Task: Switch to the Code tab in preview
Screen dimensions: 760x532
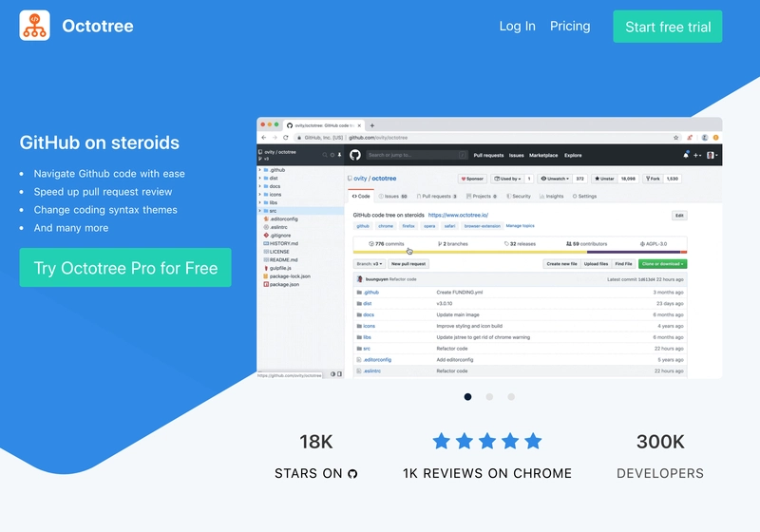Action: coord(361,197)
